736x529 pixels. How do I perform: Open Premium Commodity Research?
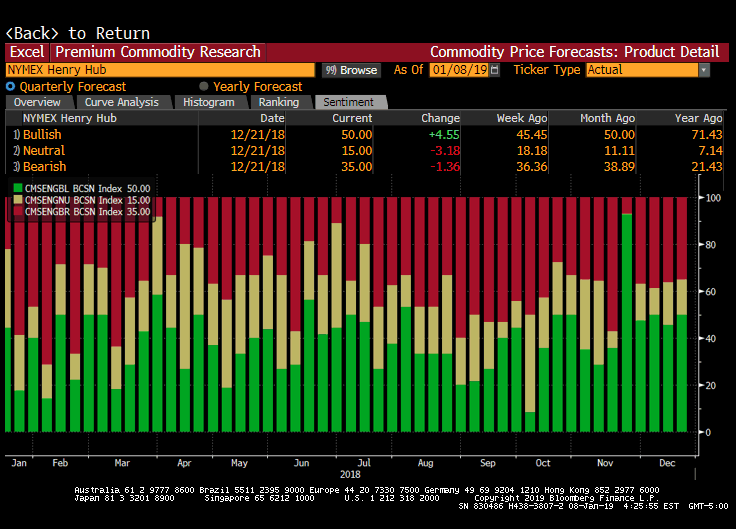tap(158, 52)
